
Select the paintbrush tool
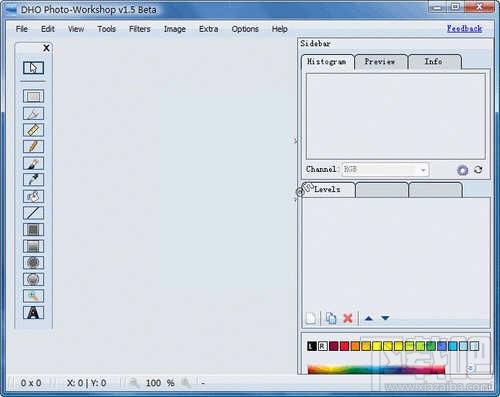[x=33, y=163]
